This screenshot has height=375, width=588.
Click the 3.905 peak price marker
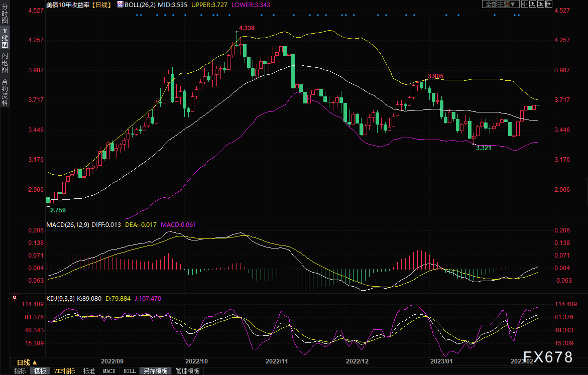(x=436, y=76)
